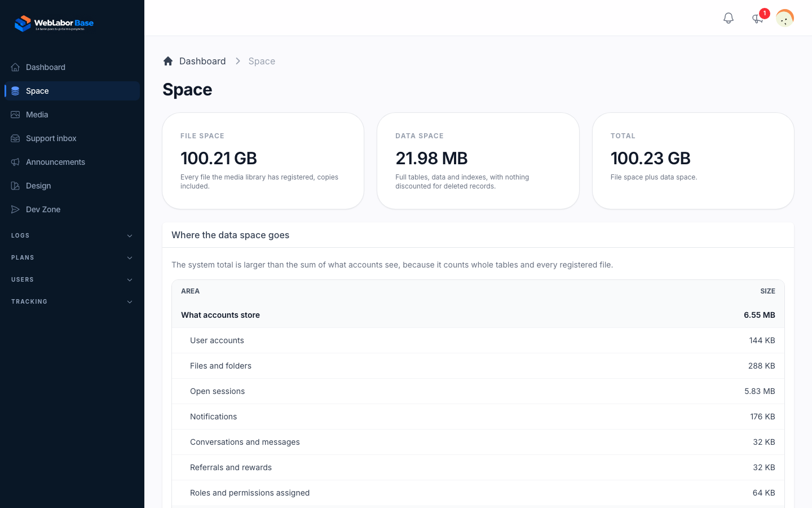Click Dashboard breadcrumb link
The height and width of the screenshot is (508, 812).
click(202, 61)
